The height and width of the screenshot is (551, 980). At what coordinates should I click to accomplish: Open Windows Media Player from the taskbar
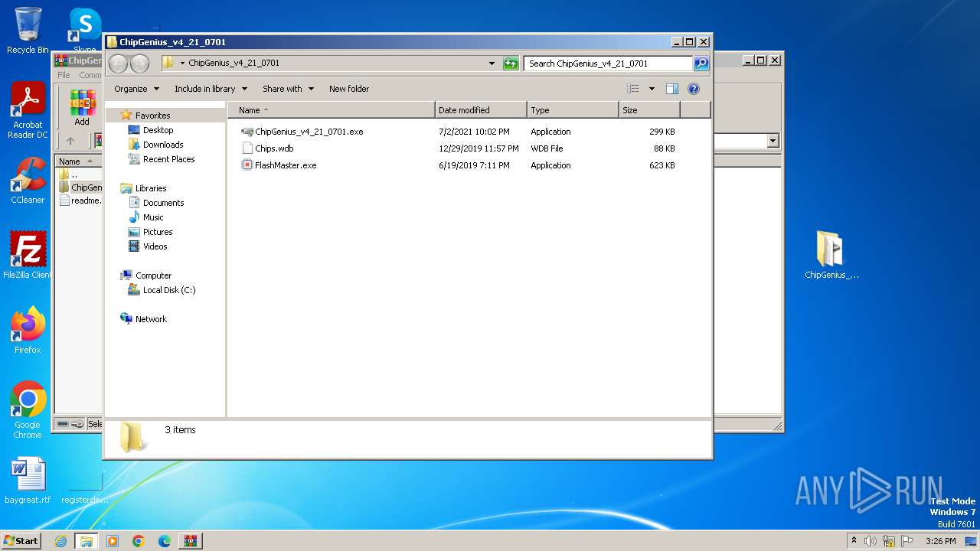[113, 541]
